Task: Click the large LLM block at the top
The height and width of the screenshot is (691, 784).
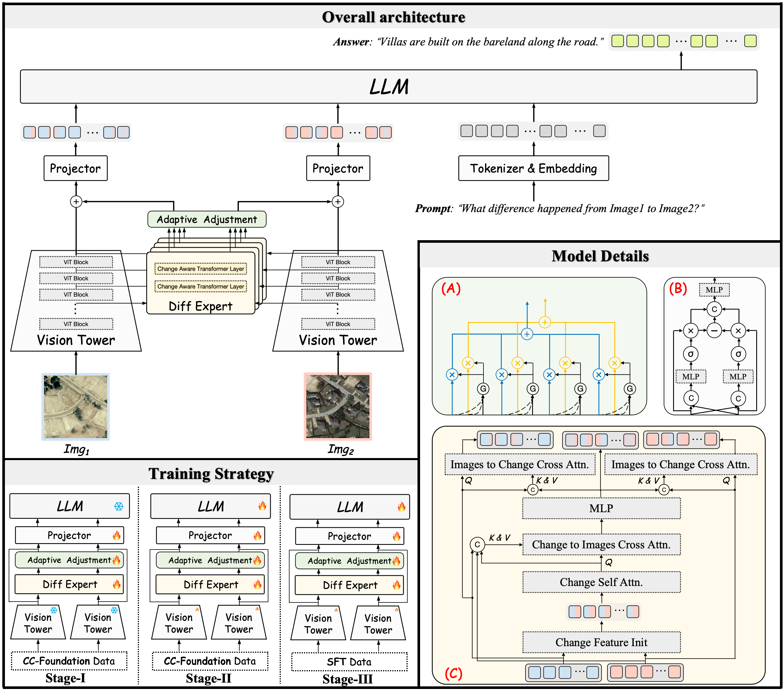Action: click(x=388, y=87)
